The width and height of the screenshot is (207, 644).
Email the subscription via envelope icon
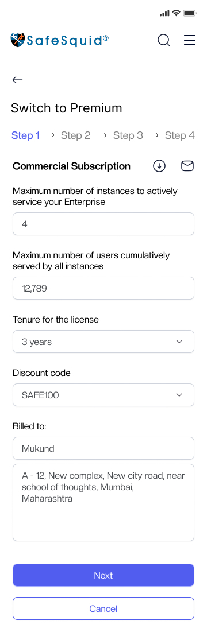tap(187, 166)
